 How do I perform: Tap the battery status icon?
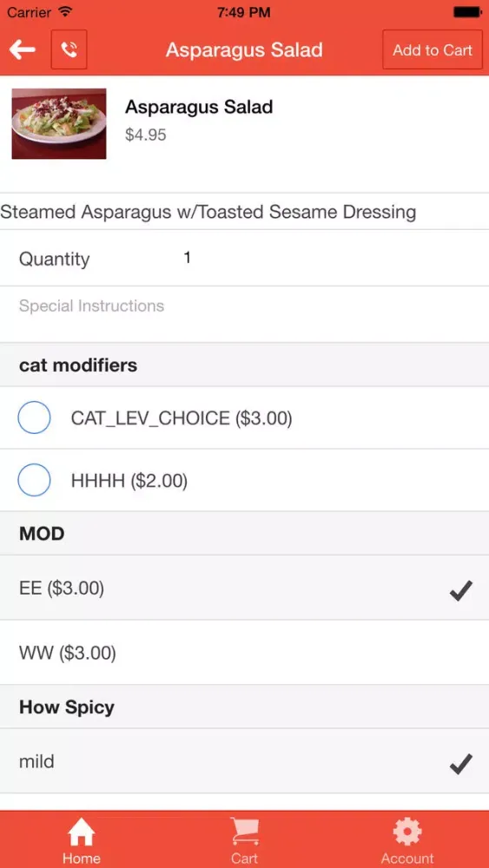(468, 11)
